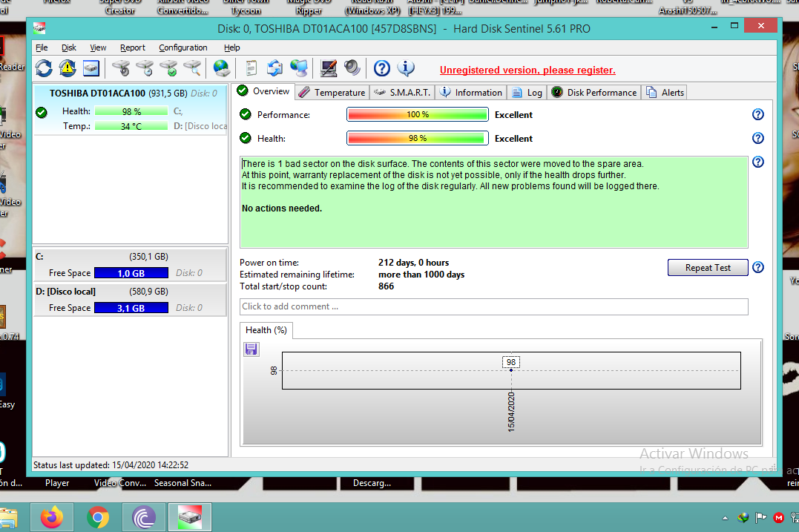Click the Unregistered version register link
The height and width of the screenshot is (532, 799).
pyautogui.click(x=527, y=70)
